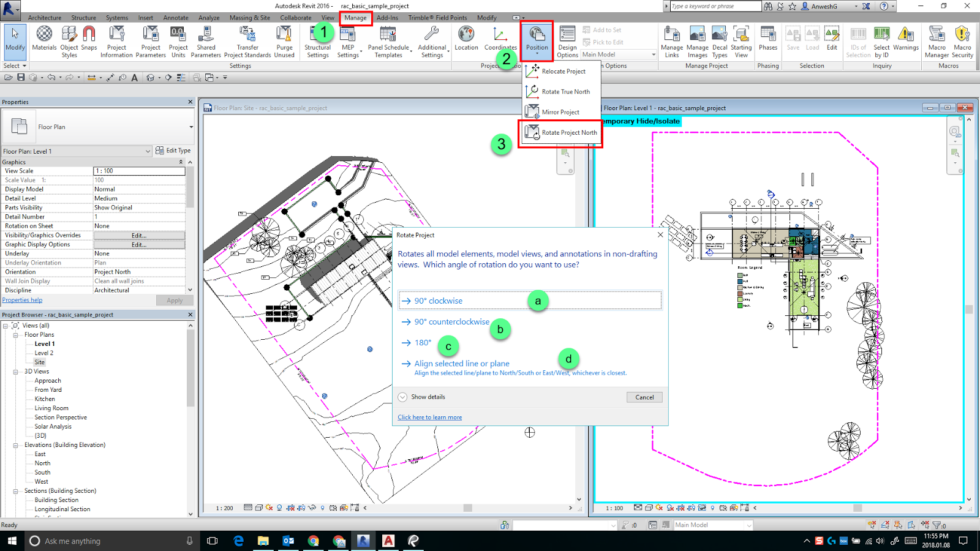This screenshot has width=980, height=551.
Task: Choose Relocate Project menu item
Action: [x=562, y=71]
